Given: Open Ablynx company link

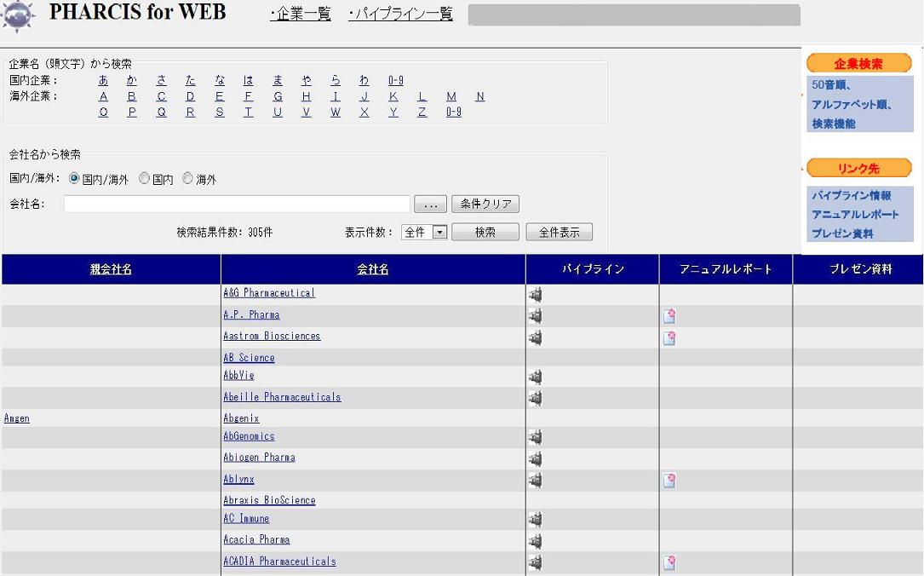Looking at the screenshot, I should (x=238, y=479).
